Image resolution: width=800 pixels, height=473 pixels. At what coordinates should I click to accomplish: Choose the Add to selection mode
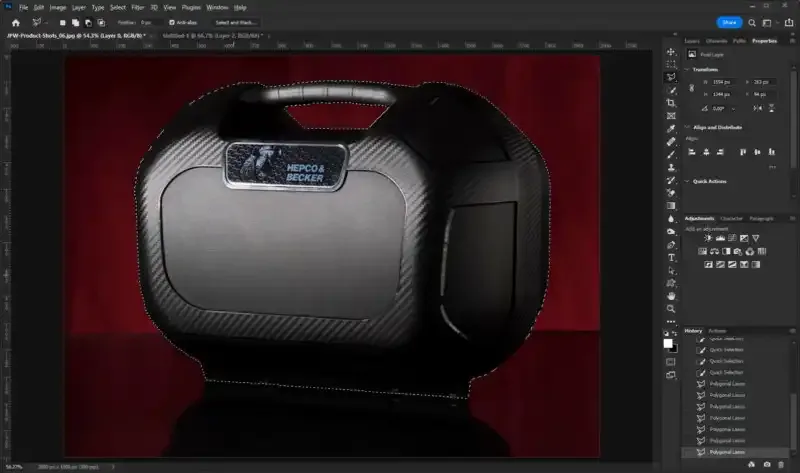point(76,21)
